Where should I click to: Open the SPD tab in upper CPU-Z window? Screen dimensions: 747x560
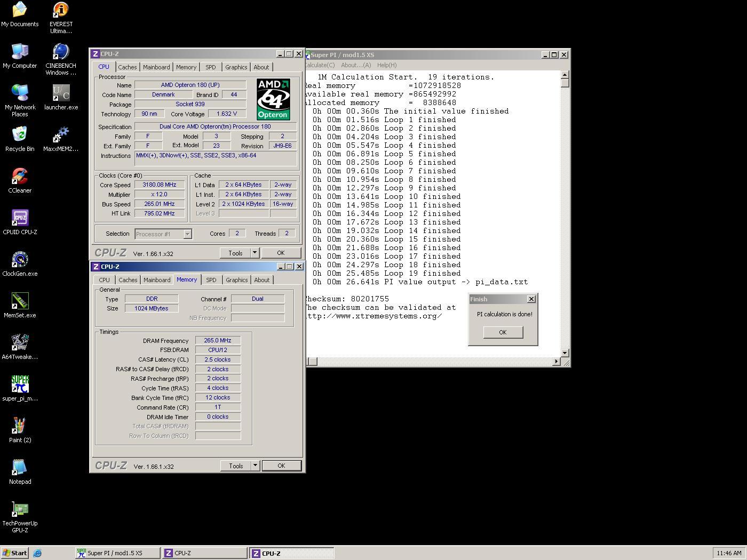tap(211, 67)
